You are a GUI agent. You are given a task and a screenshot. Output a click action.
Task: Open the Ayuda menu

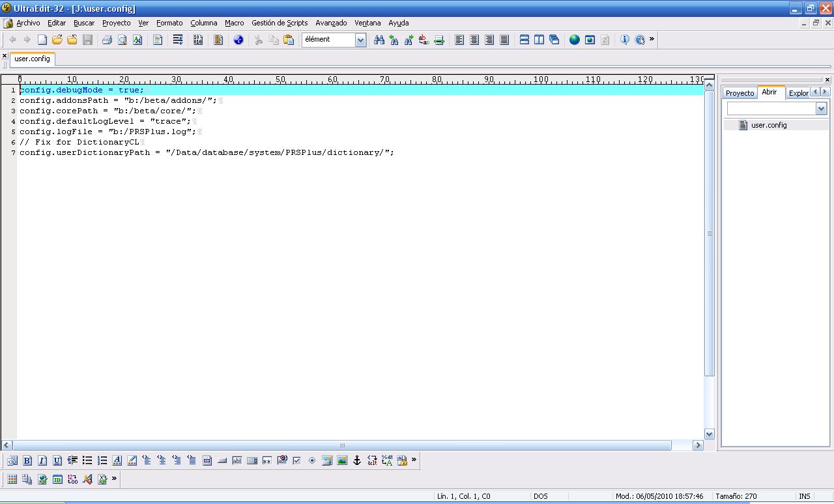click(x=399, y=23)
